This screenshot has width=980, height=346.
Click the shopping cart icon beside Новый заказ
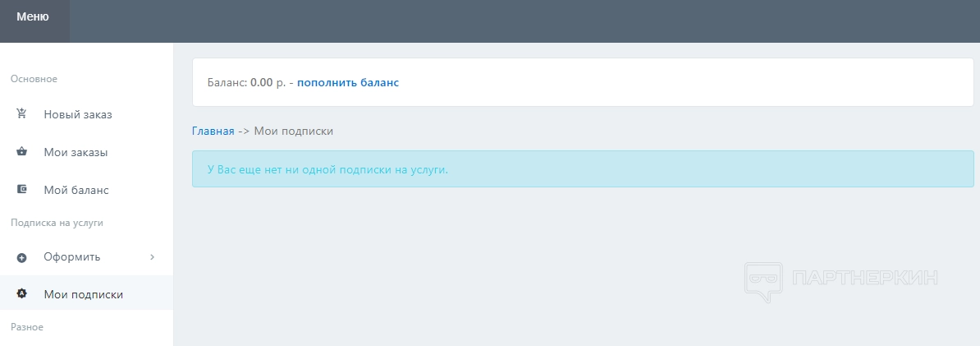pos(22,114)
